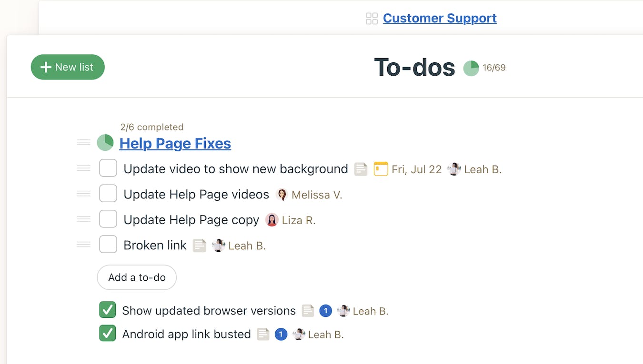Check off the Broken link to-do
Screen dimensions: 643x364
108,244
